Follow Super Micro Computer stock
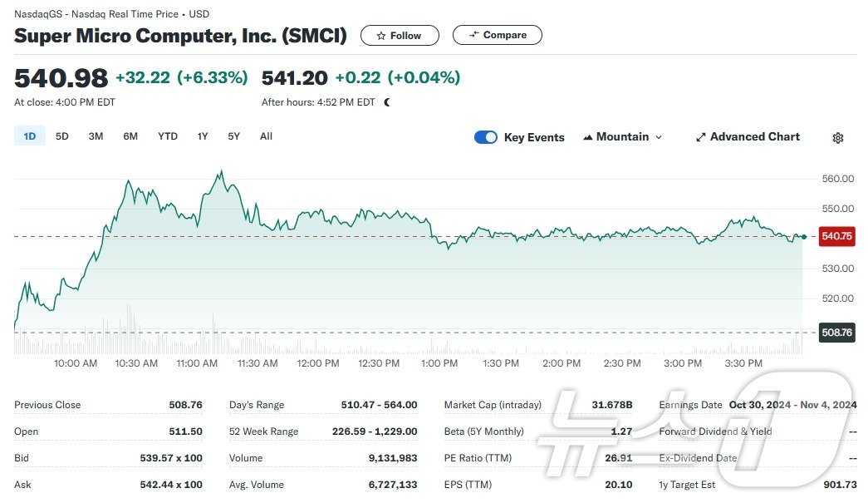 [399, 36]
